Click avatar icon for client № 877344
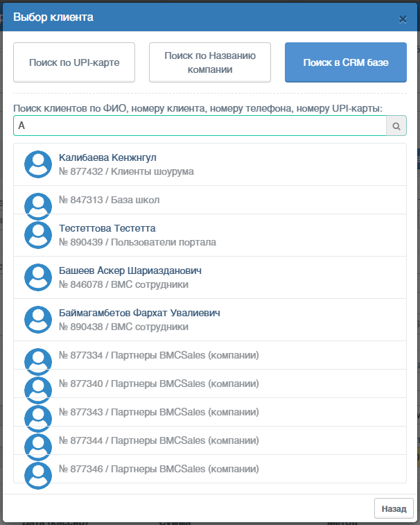The width and height of the screenshot is (420, 525). (x=38, y=447)
